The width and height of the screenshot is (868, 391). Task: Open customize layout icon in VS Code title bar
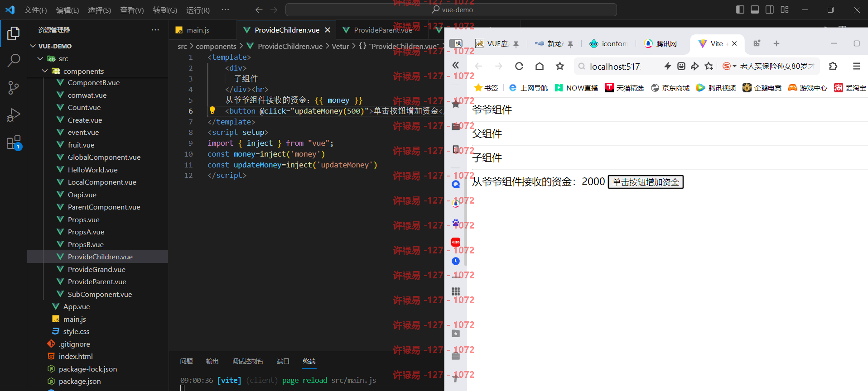pyautogui.click(x=785, y=10)
